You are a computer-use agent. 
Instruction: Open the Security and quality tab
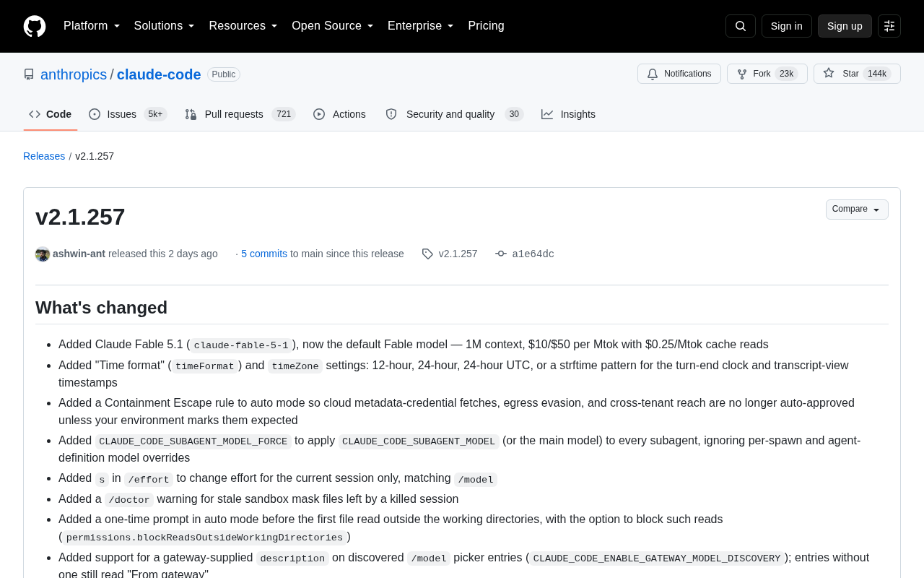point(455,114)
